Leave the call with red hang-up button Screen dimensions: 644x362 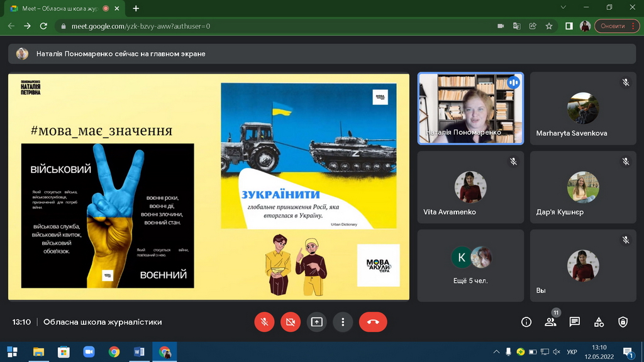pos(373,322)
